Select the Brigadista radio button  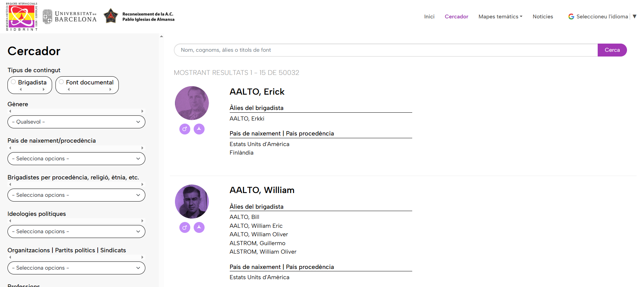(x=14, y=82)
